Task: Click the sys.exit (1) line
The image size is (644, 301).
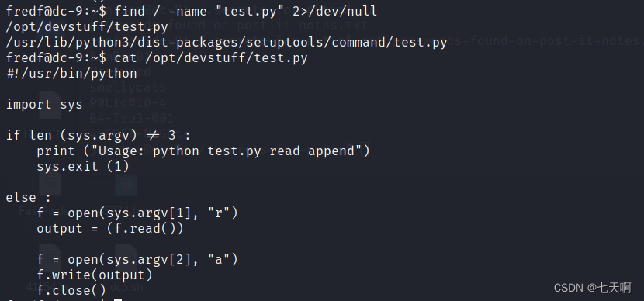Action: pos(83,167)
